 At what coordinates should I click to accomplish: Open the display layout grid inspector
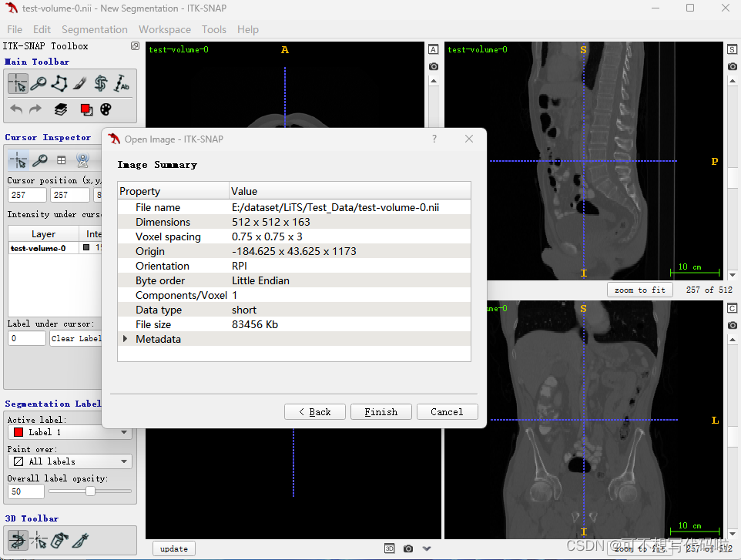62,160
